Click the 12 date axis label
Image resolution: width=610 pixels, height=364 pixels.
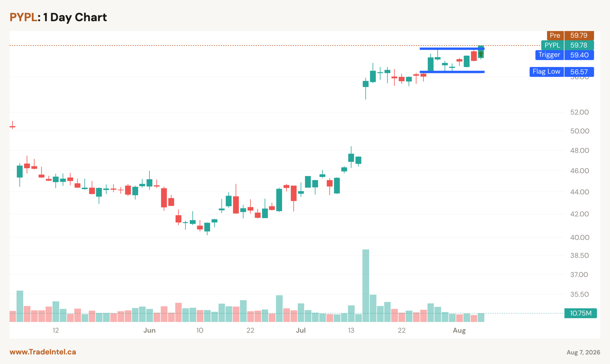click(56, 330)
